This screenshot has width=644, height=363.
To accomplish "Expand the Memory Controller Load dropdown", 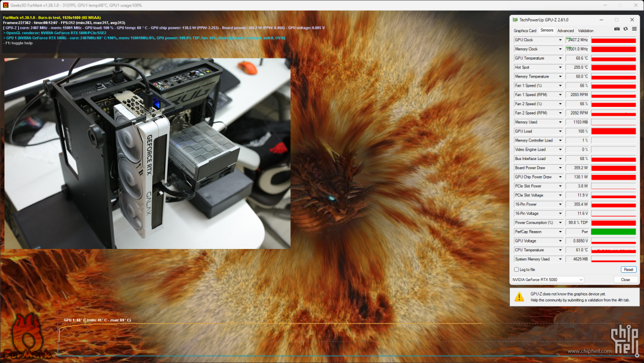I will pyautogui.click(x=560, y=140).
